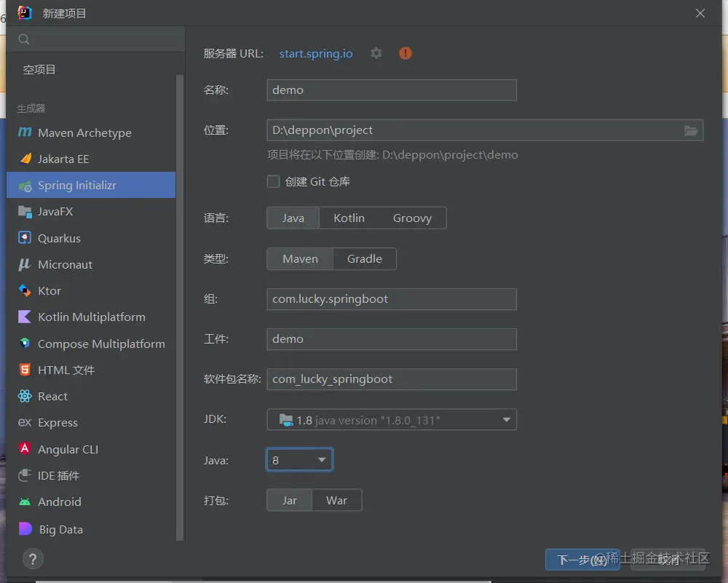Viewport: 728px width, 583px height.
Task: Open the JDK version dropdown
Action: [x=392, y=420]
